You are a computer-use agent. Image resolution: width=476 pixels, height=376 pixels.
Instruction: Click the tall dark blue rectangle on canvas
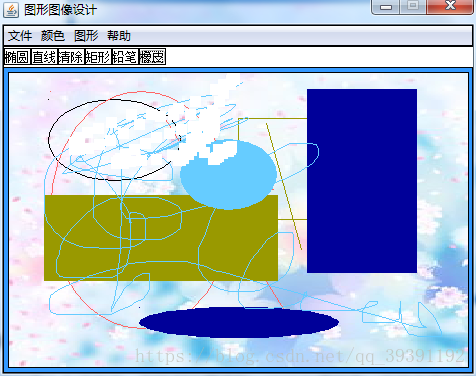click(362, 181)
